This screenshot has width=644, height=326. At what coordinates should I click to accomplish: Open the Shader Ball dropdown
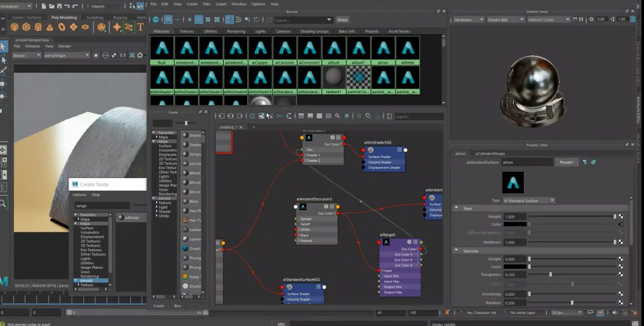[x=506, y=20]
